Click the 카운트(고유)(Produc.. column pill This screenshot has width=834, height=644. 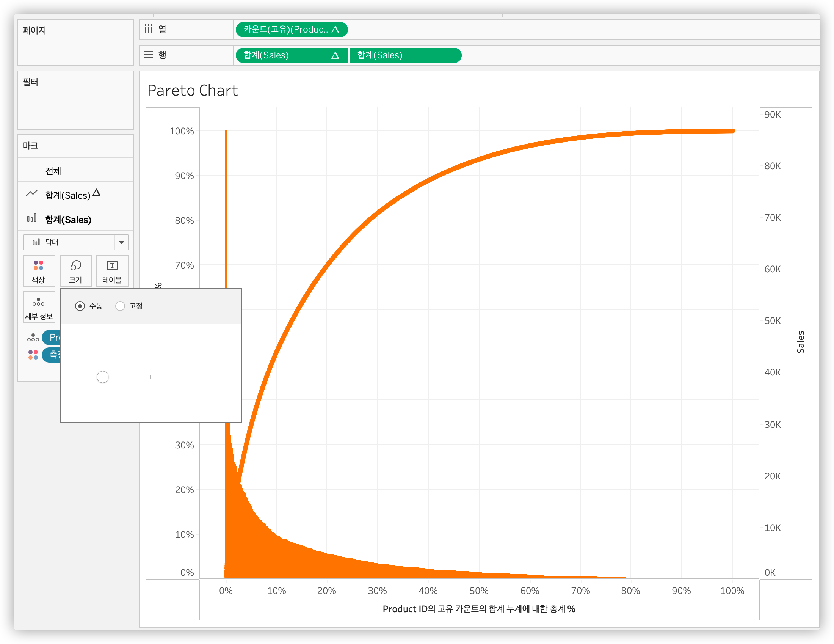pyautogui.click(x=291, y=30)
